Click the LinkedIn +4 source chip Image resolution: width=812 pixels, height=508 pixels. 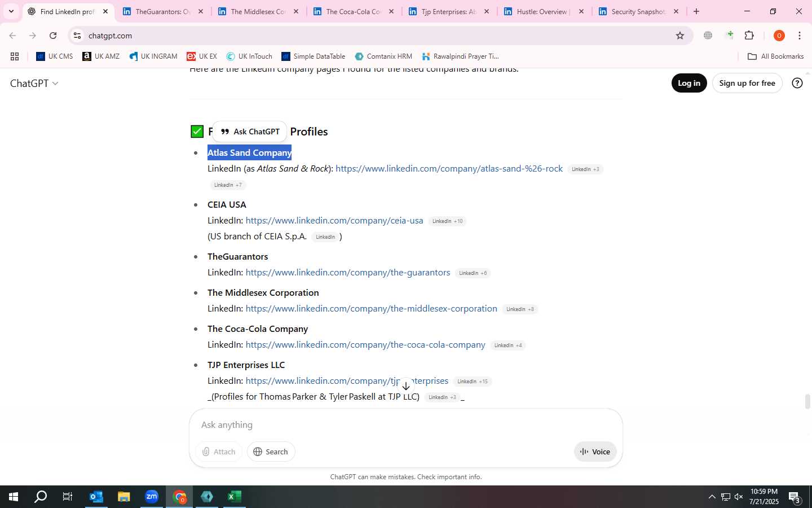508,345
